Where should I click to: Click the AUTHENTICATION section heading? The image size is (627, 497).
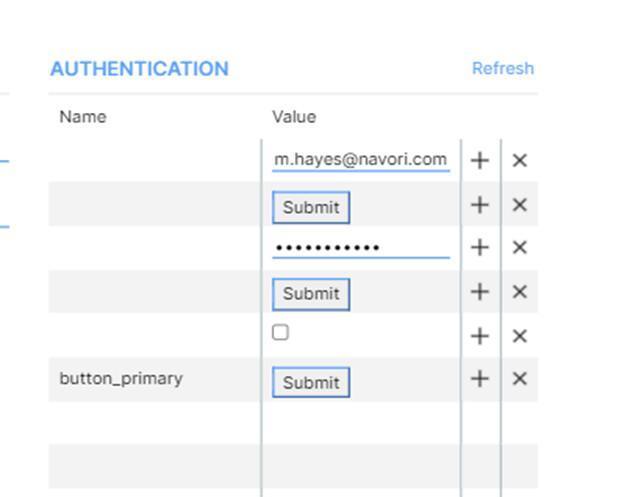(140, 69)
